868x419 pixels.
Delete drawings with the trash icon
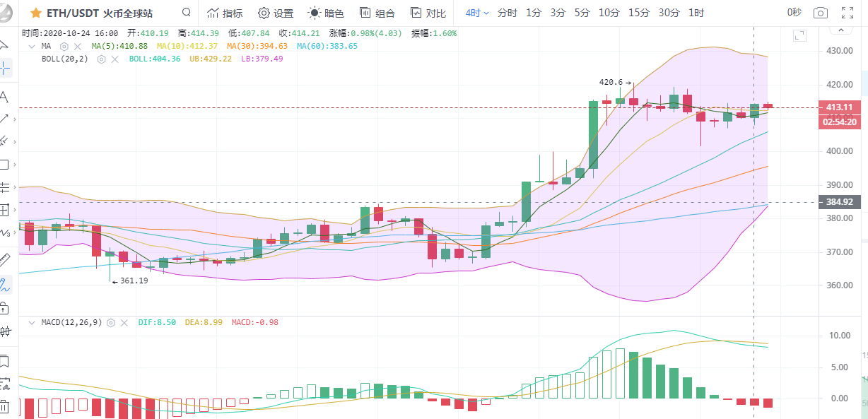tap(4, 406)
